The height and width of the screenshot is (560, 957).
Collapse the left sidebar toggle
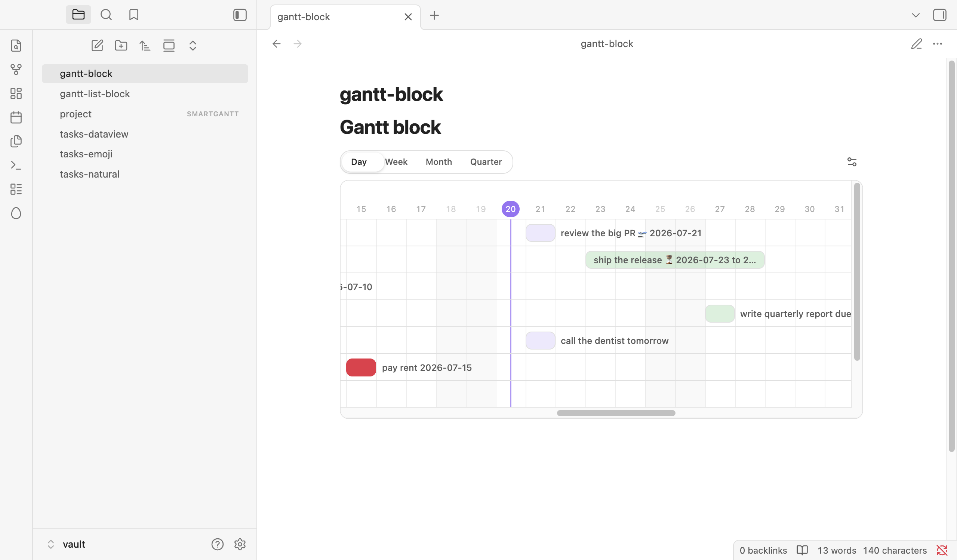click(x=240, y=15)
